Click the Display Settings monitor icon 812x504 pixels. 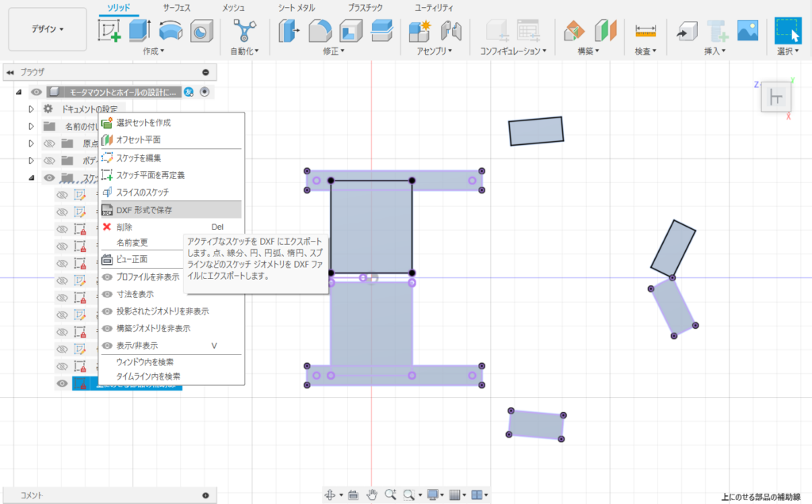pos(432,494)
